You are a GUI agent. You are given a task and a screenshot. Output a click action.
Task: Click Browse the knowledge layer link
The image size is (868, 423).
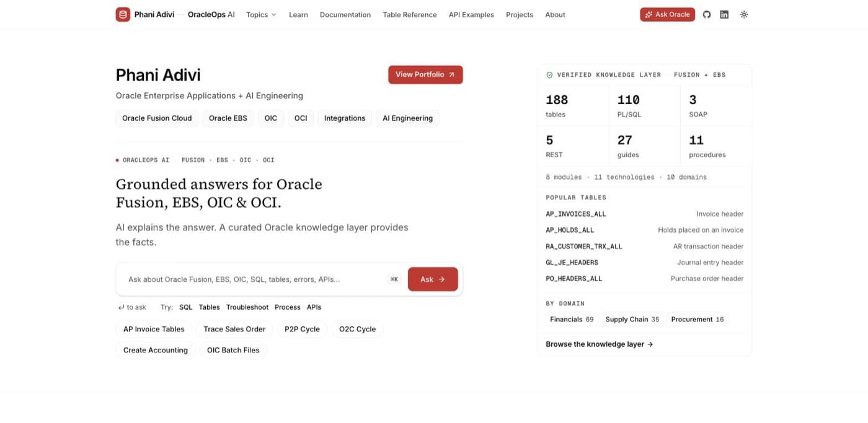tap(600, 344)
